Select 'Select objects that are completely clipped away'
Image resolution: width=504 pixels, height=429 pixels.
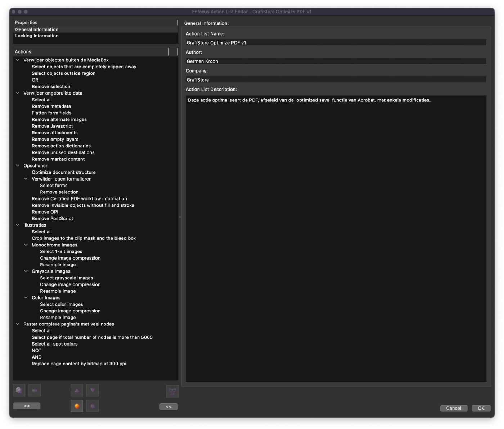84,67
